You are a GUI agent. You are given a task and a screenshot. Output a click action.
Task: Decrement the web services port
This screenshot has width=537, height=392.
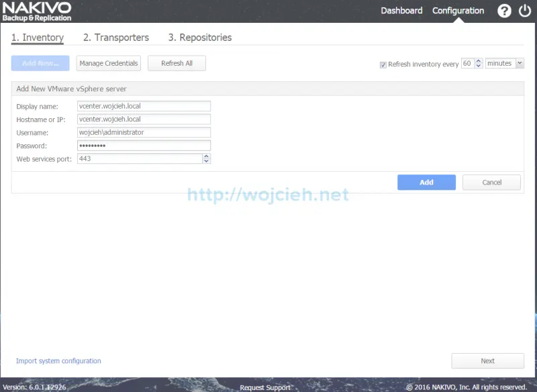206,161
